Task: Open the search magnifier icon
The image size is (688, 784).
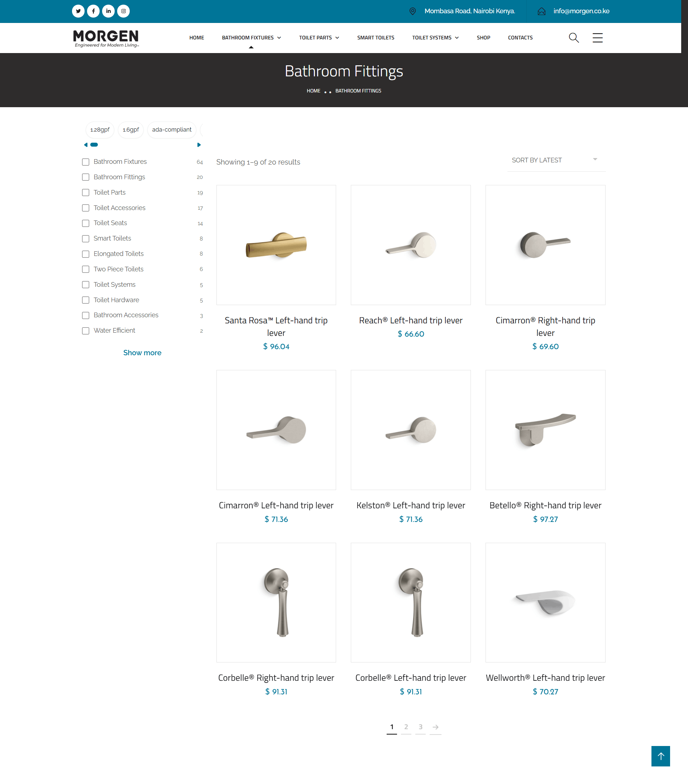Action: 574,38
